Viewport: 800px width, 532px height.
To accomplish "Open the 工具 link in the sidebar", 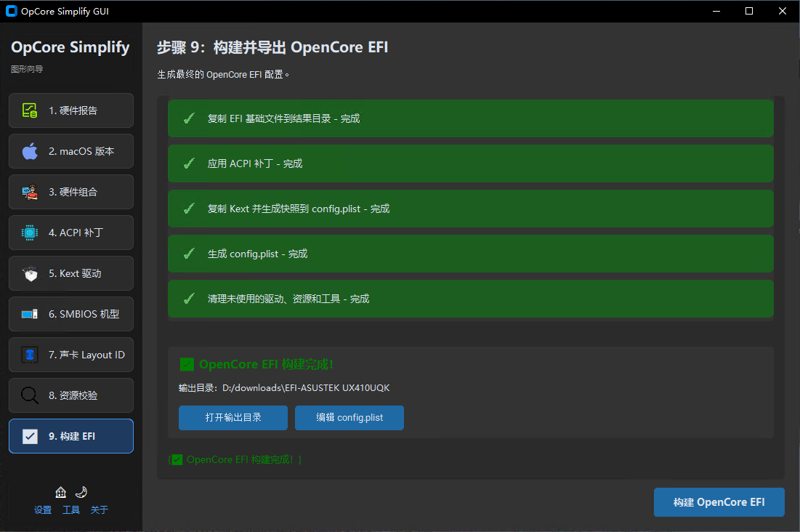I will click(71, 509).
